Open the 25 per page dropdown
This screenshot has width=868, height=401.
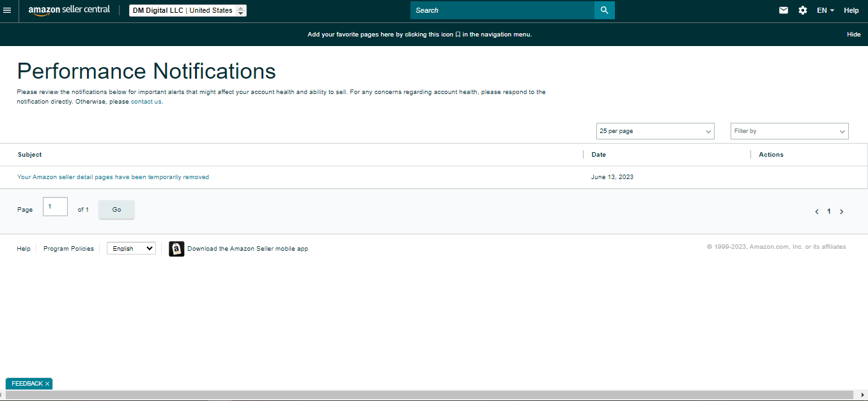[x=655, y=131]
